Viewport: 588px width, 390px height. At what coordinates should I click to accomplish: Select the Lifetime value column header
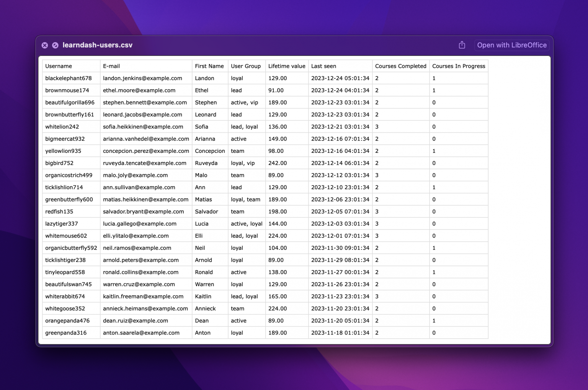(286, 66)
